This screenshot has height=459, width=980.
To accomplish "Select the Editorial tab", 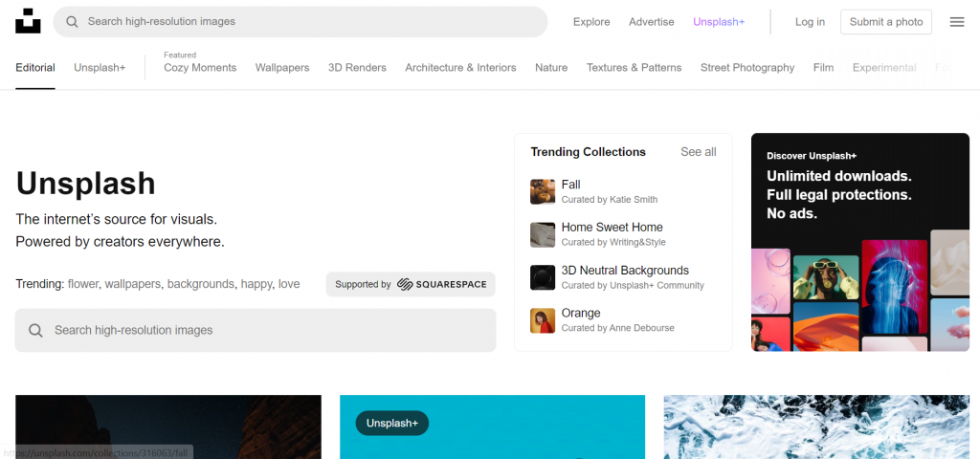I will (35, 68).
